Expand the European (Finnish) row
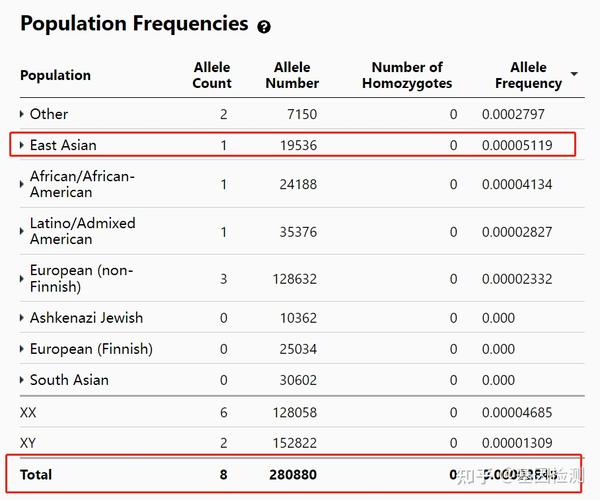The height and width of the screenshot is (500, 600). pyautogui.click(x=22, y=350)
